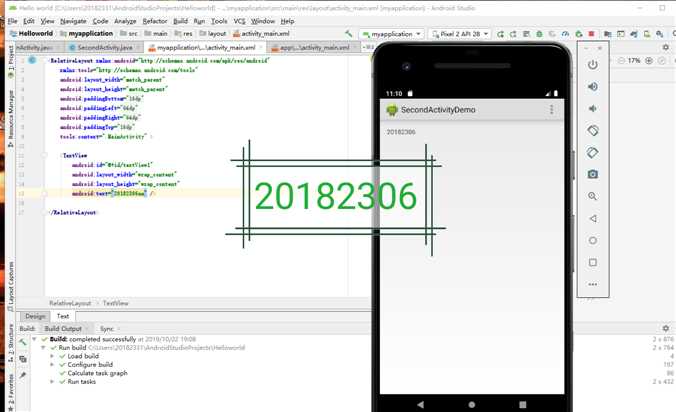Click the Make Project hammer icon
676x412 pixels.
point(348,33)
